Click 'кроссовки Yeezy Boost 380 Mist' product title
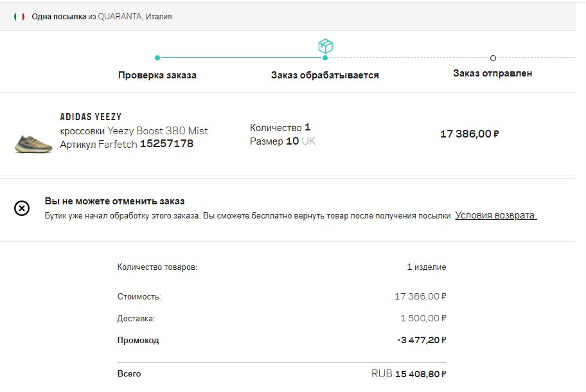The height and width of the screenshot is (392, 586). coord(134,131)
